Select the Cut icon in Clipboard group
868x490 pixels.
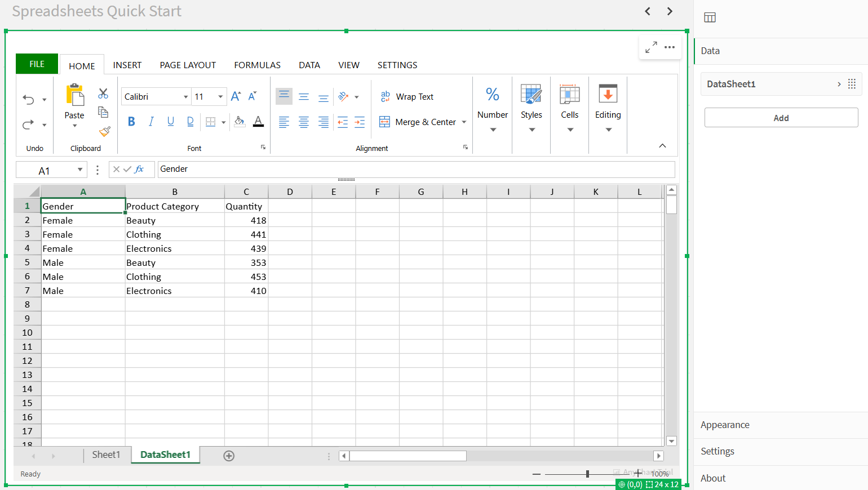pyautogui.click(x=103, y=93)
